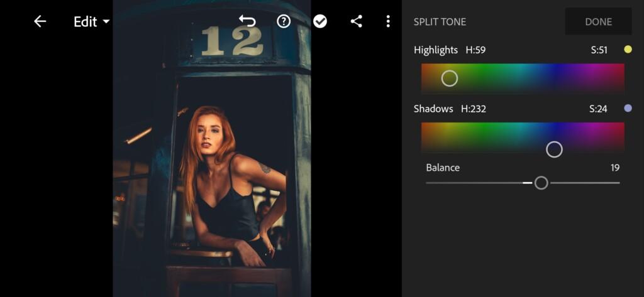This screenshot has width=644, height=297.
Task: Click the Shadows hue picker handle
Action: point(554,149)
